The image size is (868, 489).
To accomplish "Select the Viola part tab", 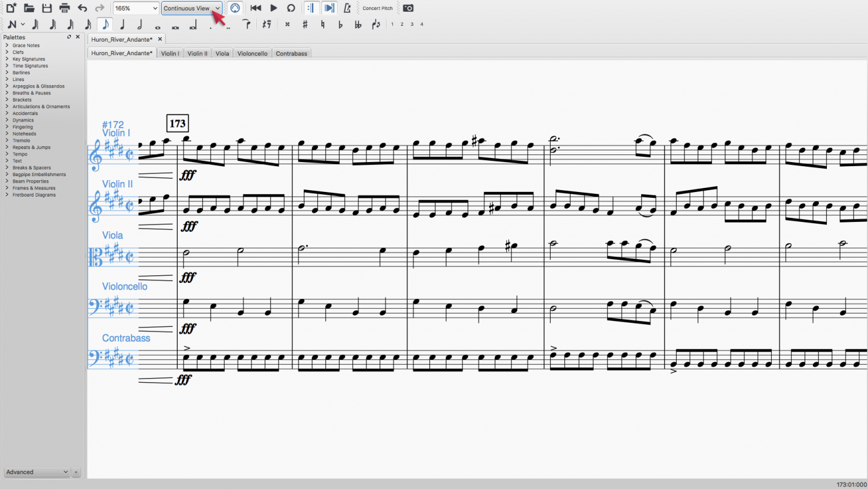I will tap(222, 53).
